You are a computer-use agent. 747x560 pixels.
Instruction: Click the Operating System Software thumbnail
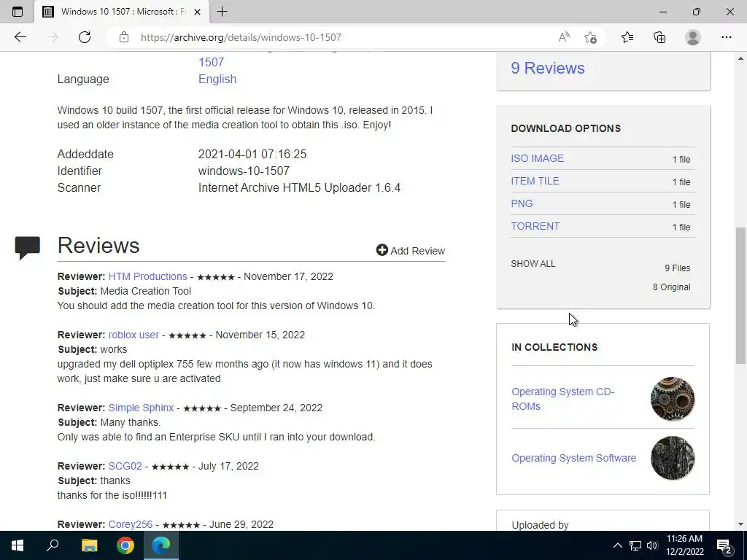pyautogui.click(x=672, y=458)
